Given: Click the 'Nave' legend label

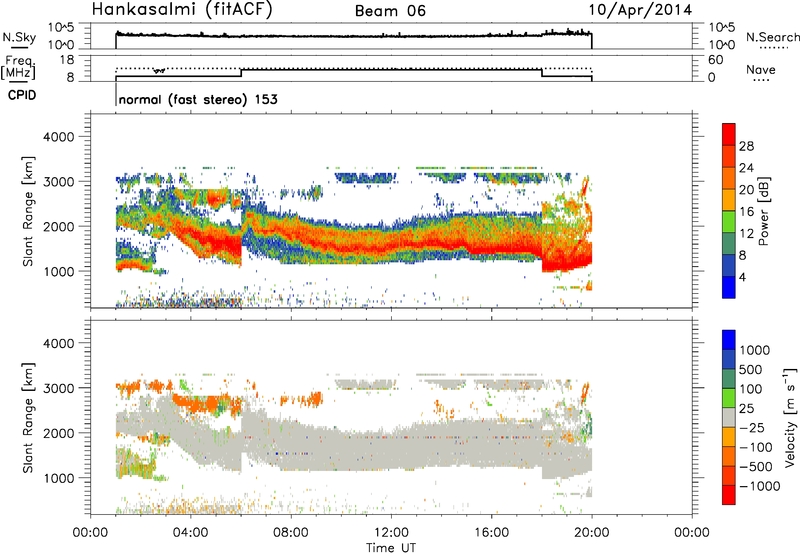Looking at the screenshot, I should pos(761,69).
